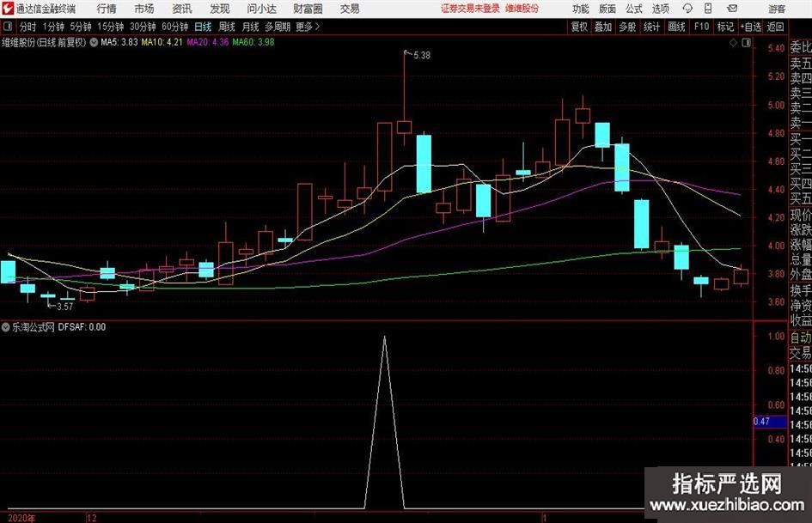
Task: Add stock via +自选 button
Action: click(751, 27)
